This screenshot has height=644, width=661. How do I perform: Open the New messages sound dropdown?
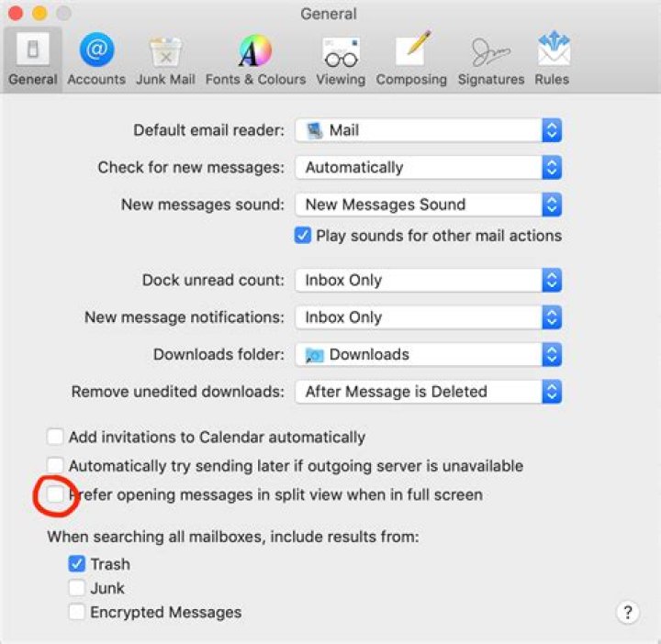coord(428,205)
